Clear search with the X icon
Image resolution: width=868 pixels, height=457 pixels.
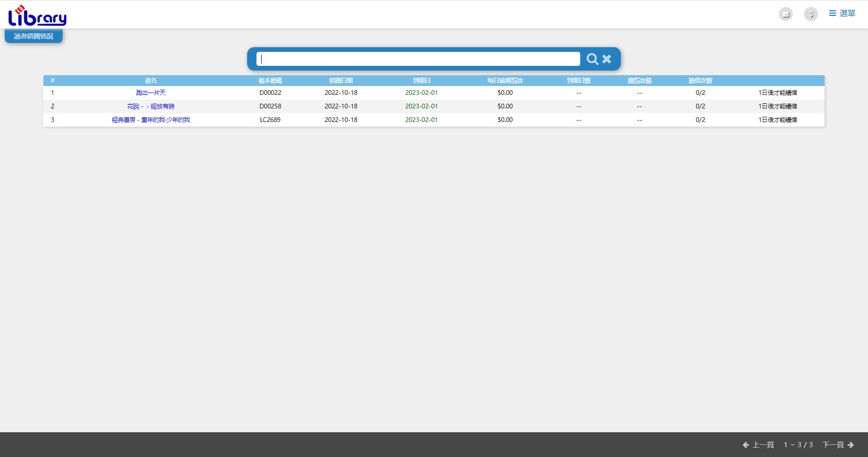[x=607, y=59]
